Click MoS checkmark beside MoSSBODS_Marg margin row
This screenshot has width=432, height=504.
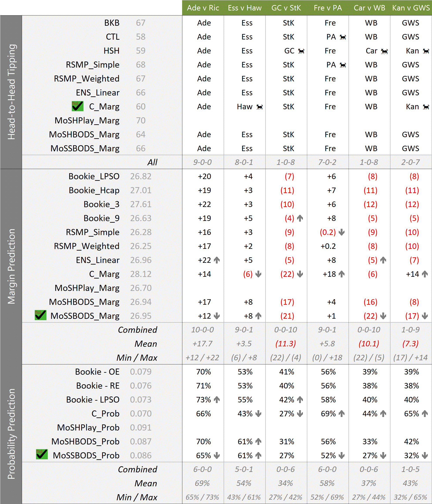coord(40,315)
